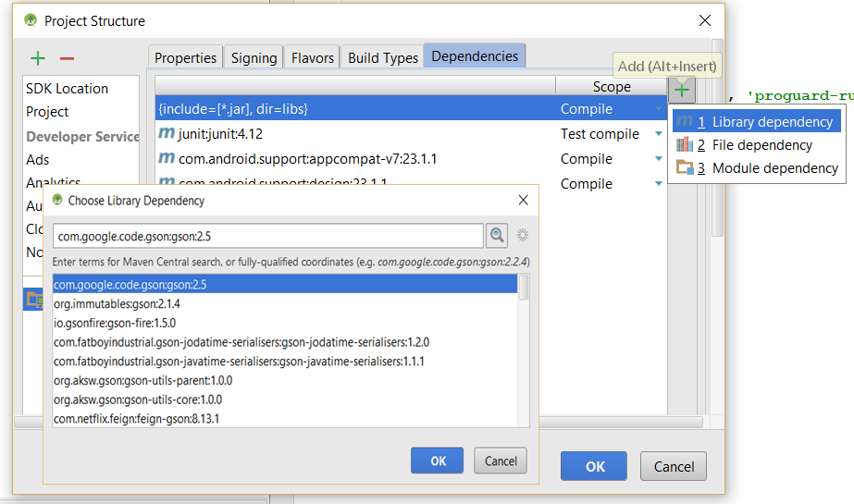Screen dimensions: 854x504
Task: Click the Scope column header
Action: pyautogui.click(x=611, y=87)
